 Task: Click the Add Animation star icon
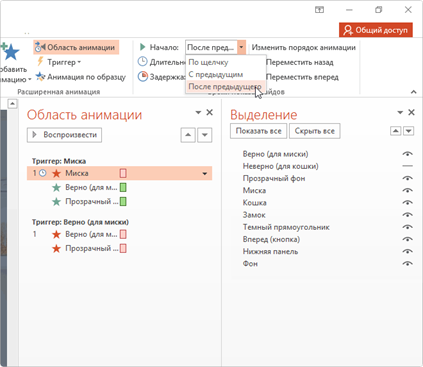point(10,52)
